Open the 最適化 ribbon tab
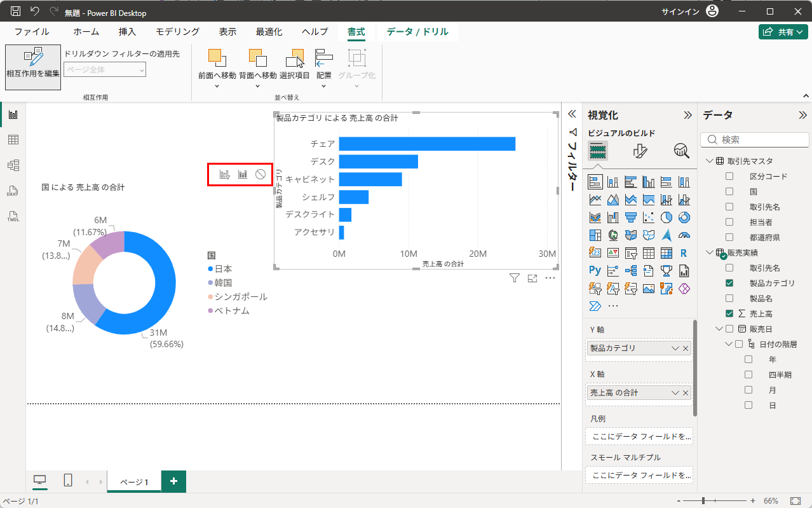812x508 pixels. coord(269,32)
